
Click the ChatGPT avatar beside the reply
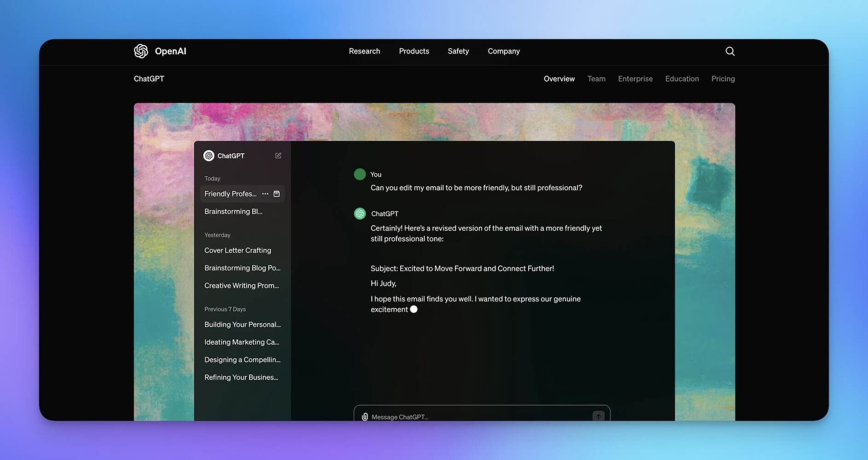pyautogui.click(x=360, y=213)
